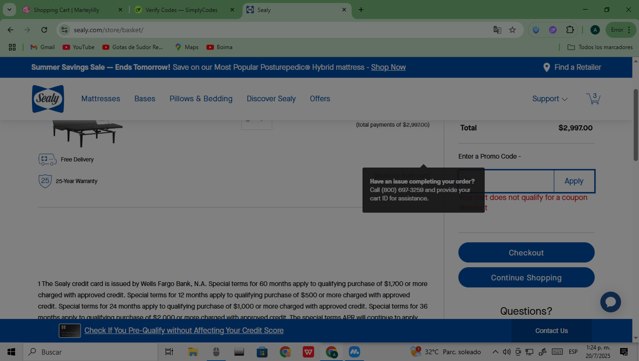The image size is (639, 361).
Task: Open the Chrome profile avatar
Action: coord(595,30)
